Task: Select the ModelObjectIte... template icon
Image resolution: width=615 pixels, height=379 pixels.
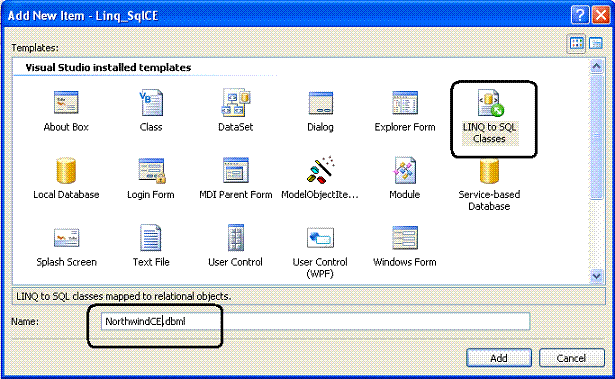Action: 320,170
